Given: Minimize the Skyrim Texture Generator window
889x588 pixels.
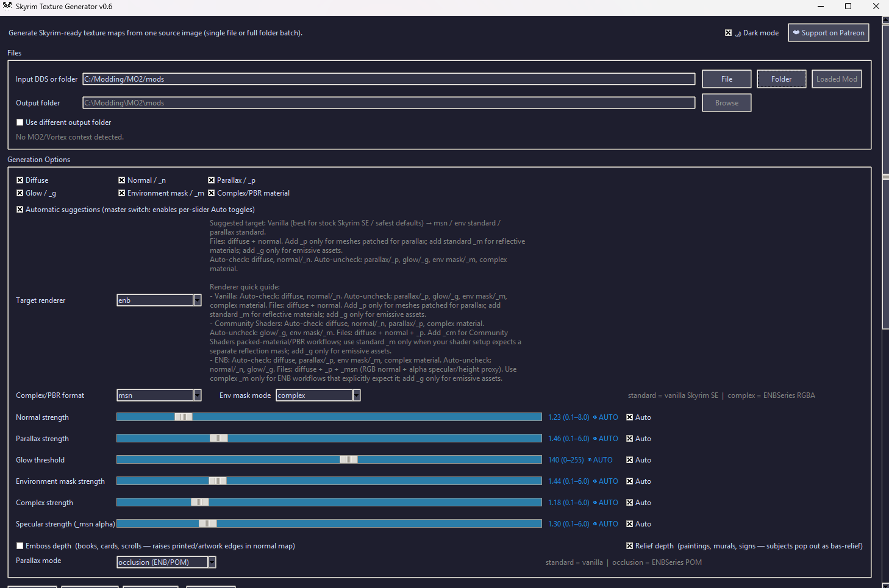Looking at the screenshot, I should 821,7.
